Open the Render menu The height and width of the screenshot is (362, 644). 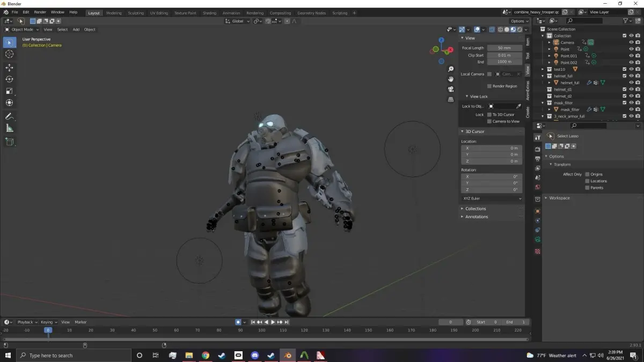click(x=40, y=12)
